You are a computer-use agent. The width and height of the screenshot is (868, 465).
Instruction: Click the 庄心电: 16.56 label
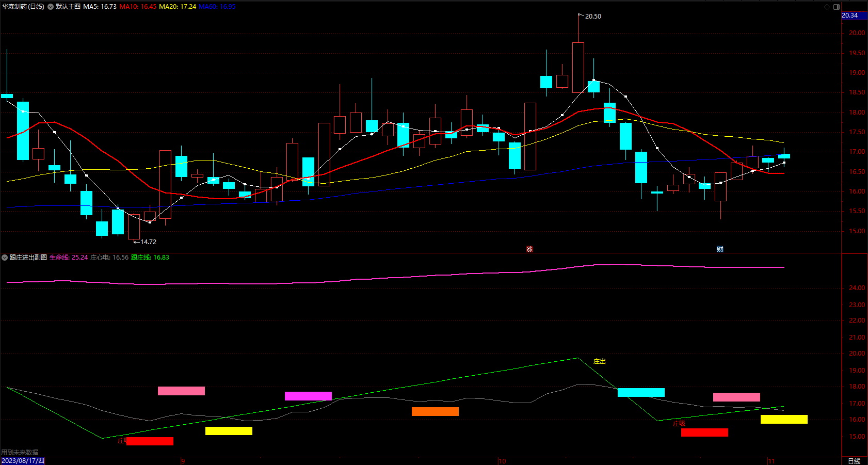coord(109,258)
